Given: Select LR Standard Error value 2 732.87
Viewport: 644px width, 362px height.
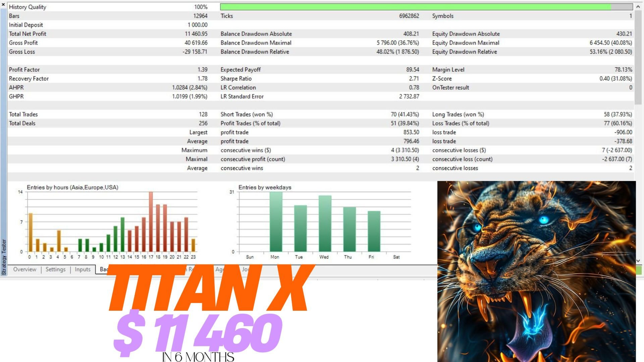Looking at the screenshot, I should pos(409,97).
